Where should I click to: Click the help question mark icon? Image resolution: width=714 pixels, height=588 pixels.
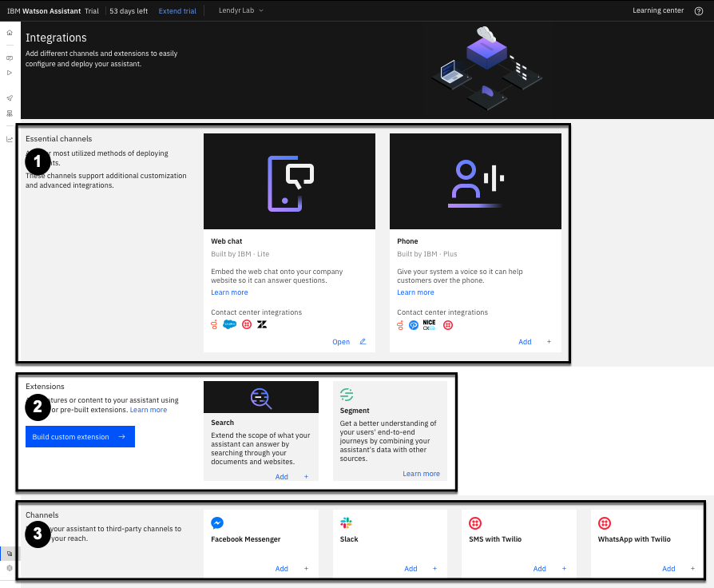[699, 11]
